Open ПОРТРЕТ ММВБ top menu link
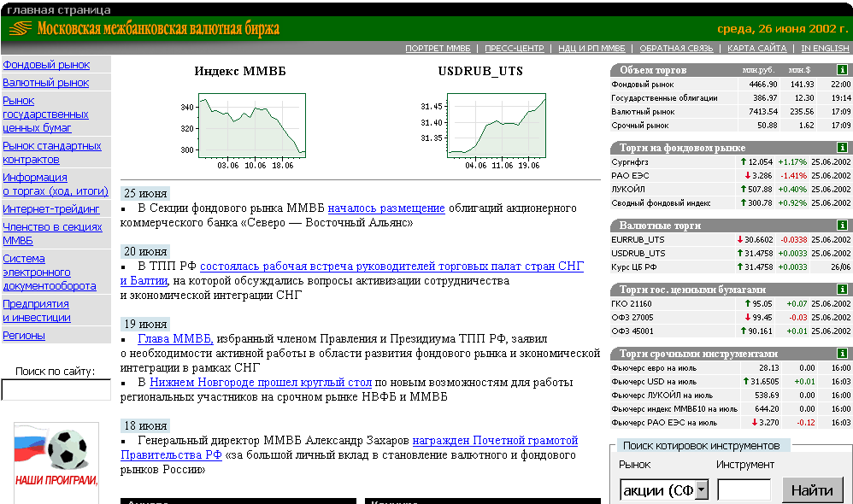The width and height of the screenshot is (853, 504). (438, 49)
